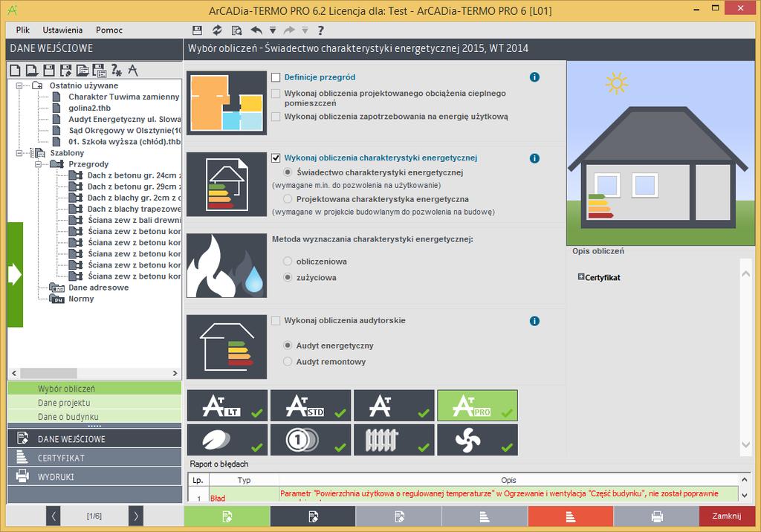
Task: Click the undo arrow in top toolbar
Action: (x=256, y=30)
